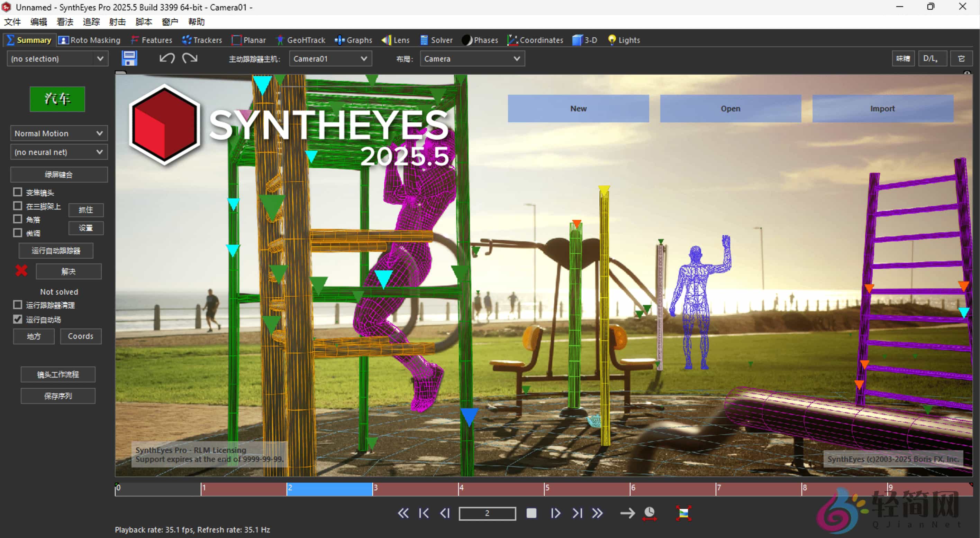The image size is (980, 538).
Task: Click the New button on splash screen
Action: [578, 108]
